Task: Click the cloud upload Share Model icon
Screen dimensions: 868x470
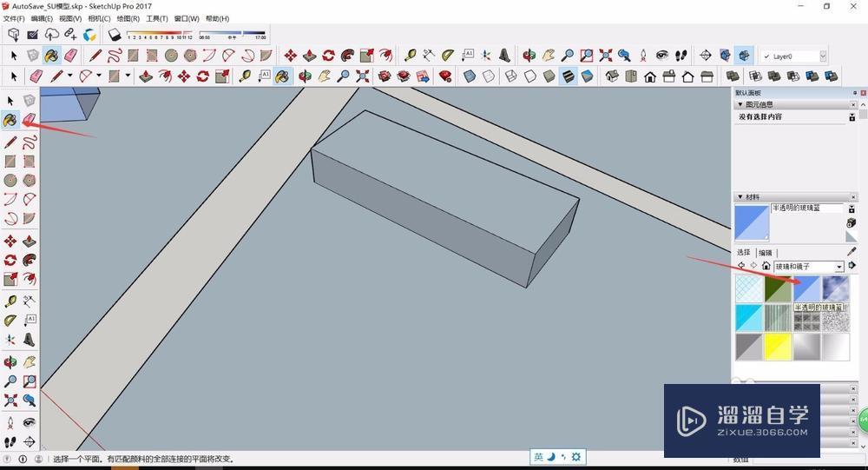Action: 51,35
